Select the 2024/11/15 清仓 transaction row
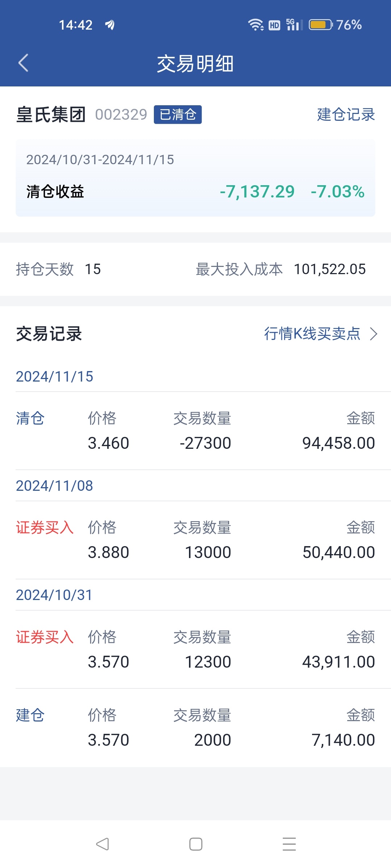The height and width of the screenshot is (868, 391). coord(195,431)
